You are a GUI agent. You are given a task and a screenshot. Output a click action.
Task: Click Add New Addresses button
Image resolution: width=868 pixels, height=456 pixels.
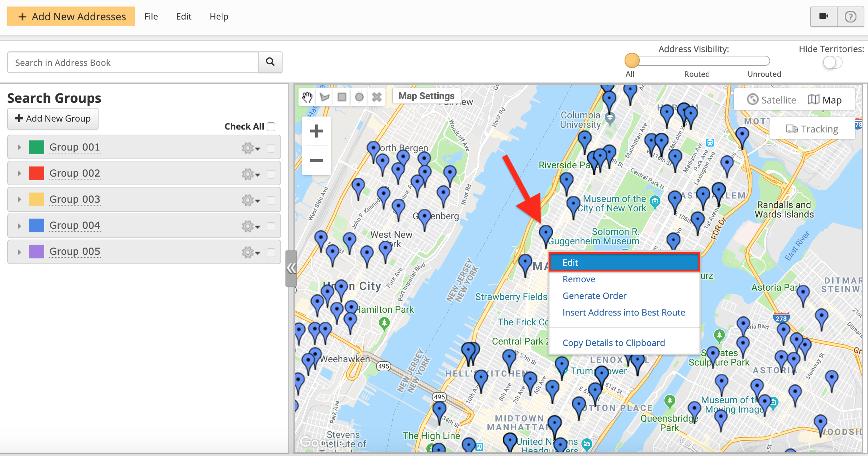(x=71, y=16)
